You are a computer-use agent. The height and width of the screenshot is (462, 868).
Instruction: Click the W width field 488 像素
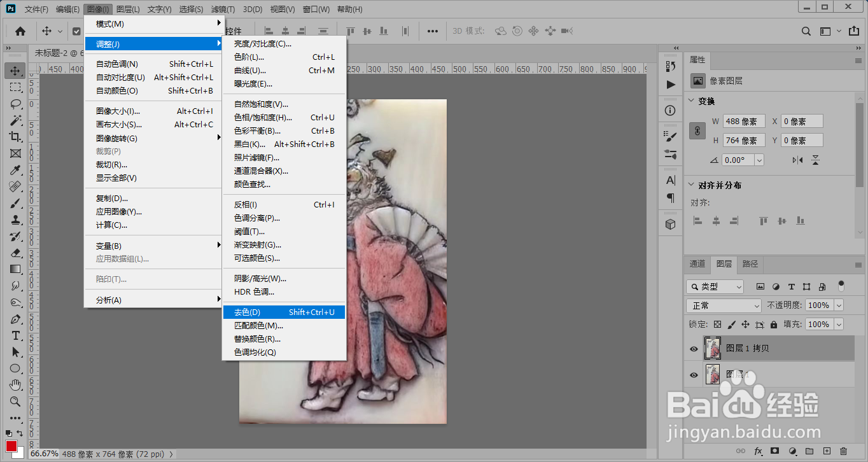click(x=744, y=121)
